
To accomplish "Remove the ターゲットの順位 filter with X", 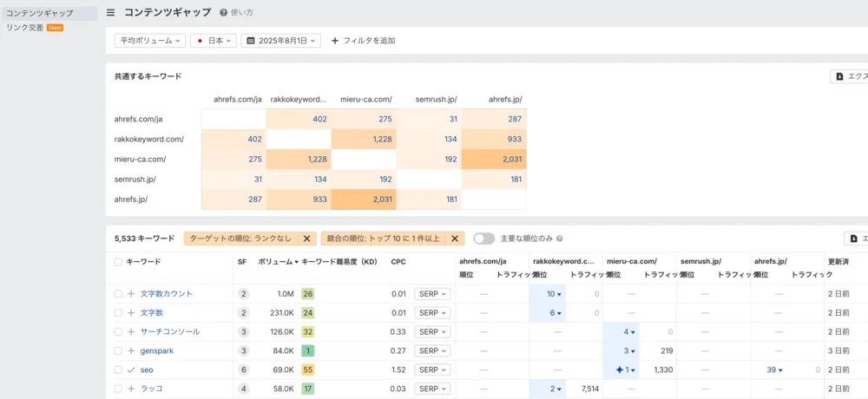I will pos(306,239).
